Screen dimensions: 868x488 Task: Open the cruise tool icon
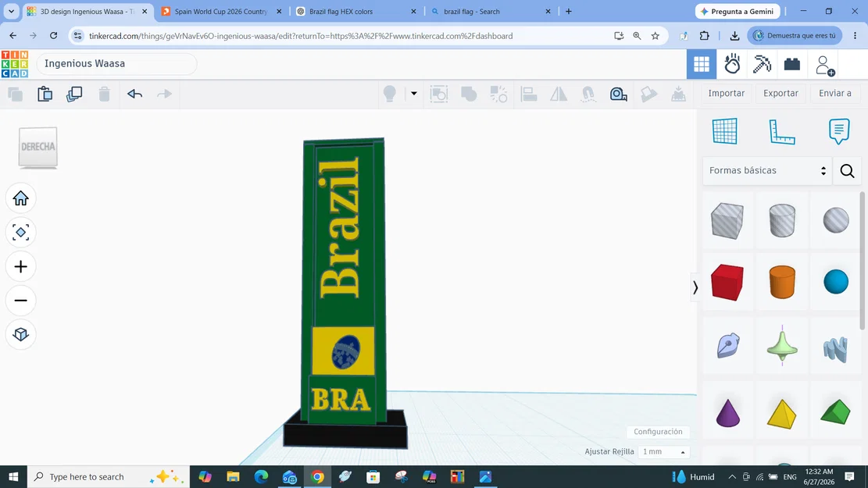(x=588, y=94)
